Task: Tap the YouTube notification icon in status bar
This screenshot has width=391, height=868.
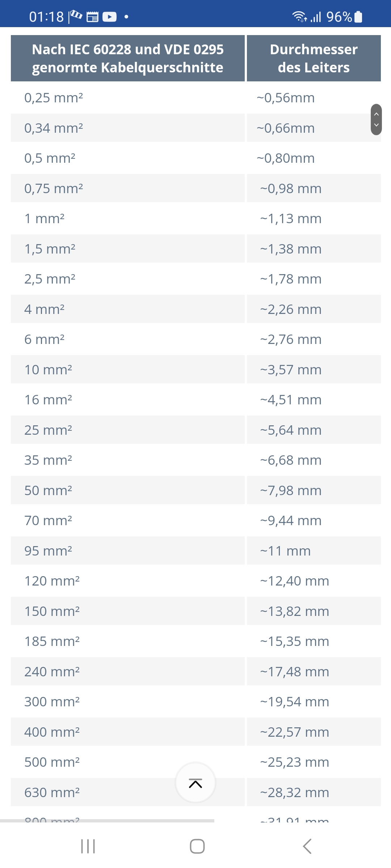Action: (x=109, y=17)
